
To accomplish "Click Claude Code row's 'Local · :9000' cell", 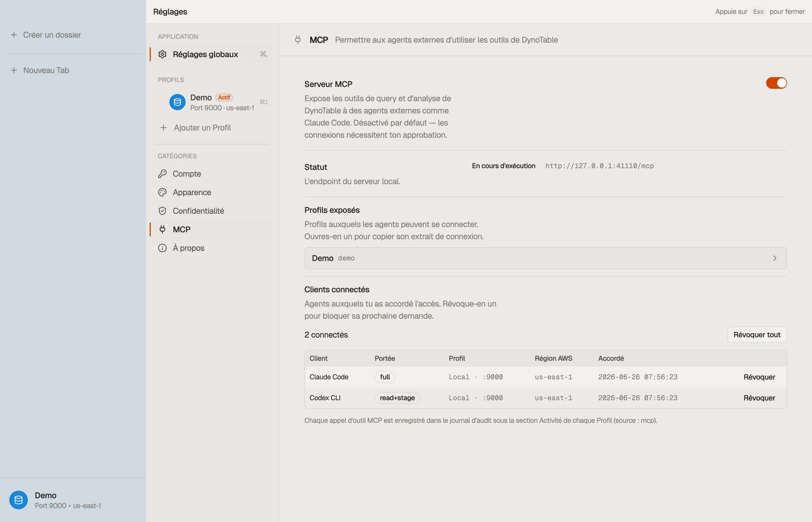I will pos(476,377).
